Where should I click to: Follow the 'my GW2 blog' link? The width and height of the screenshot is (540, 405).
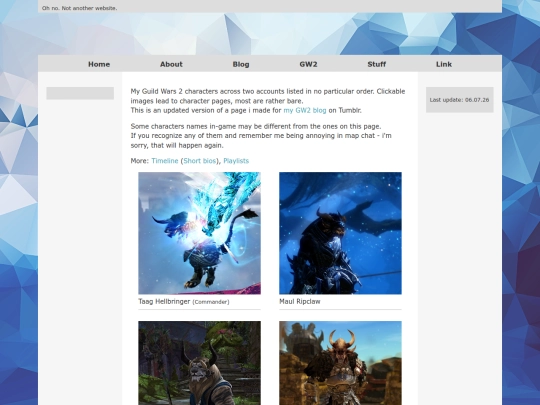tap(305, 110)
